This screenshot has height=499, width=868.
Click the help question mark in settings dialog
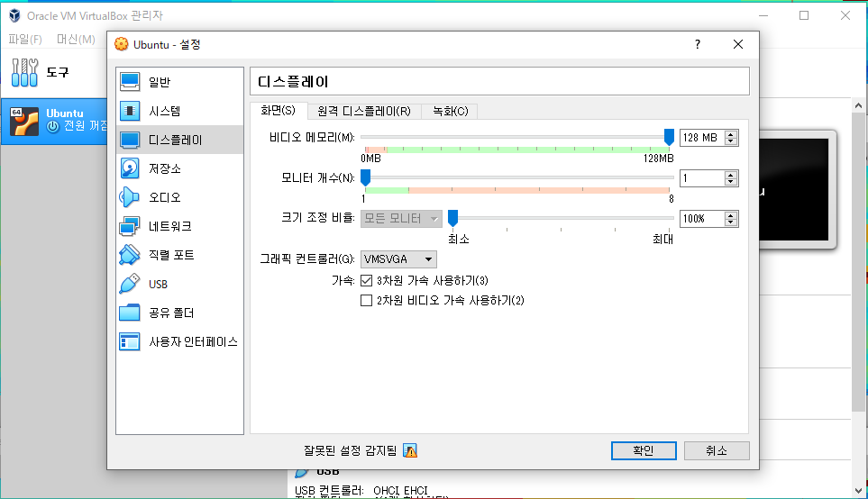click(698, 44)
